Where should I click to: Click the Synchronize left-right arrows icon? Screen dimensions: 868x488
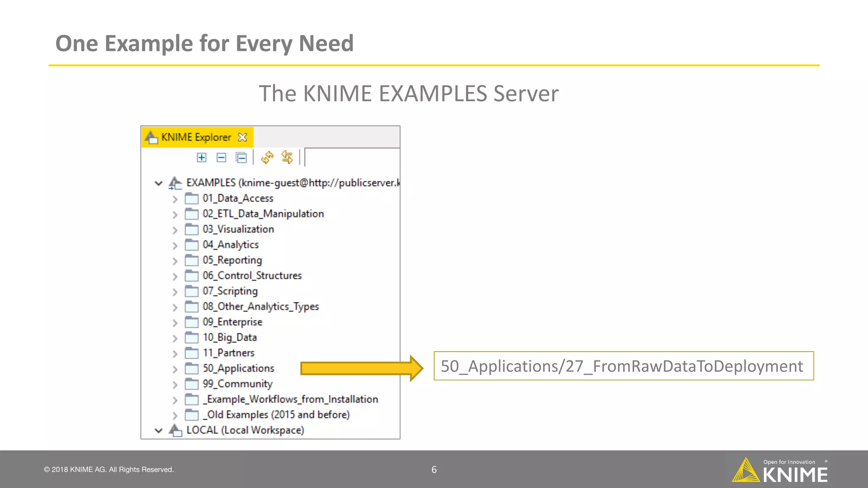(287, 158)
